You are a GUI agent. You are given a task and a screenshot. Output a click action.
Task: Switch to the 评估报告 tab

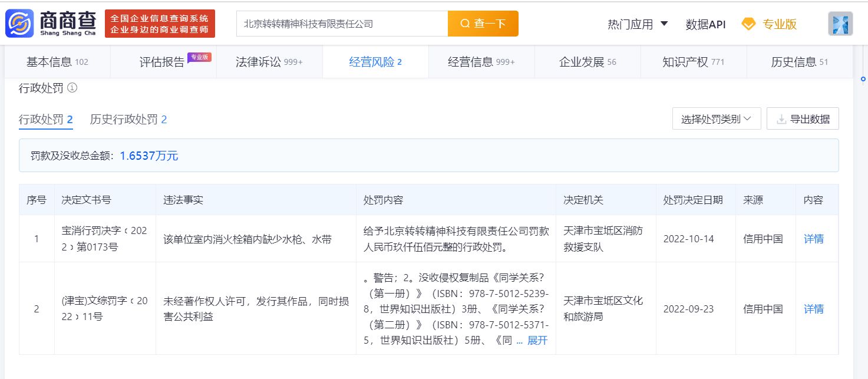pos(163,62)
